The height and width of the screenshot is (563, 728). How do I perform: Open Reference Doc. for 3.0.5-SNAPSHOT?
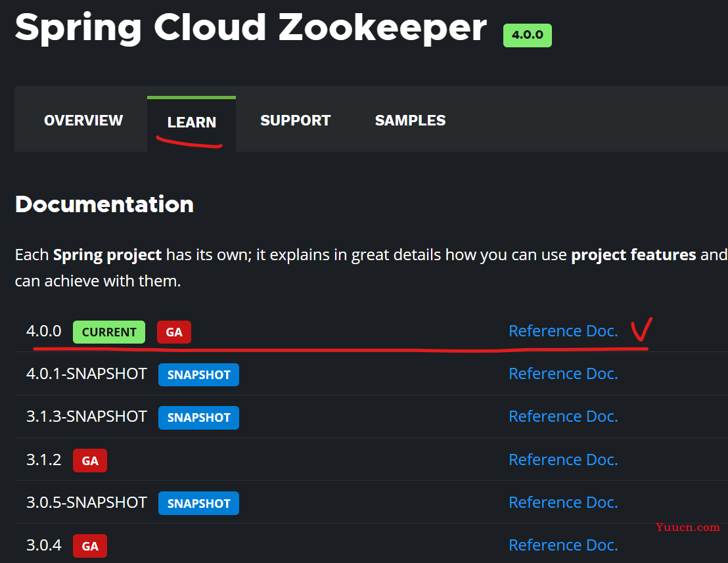tap(563, 502)
